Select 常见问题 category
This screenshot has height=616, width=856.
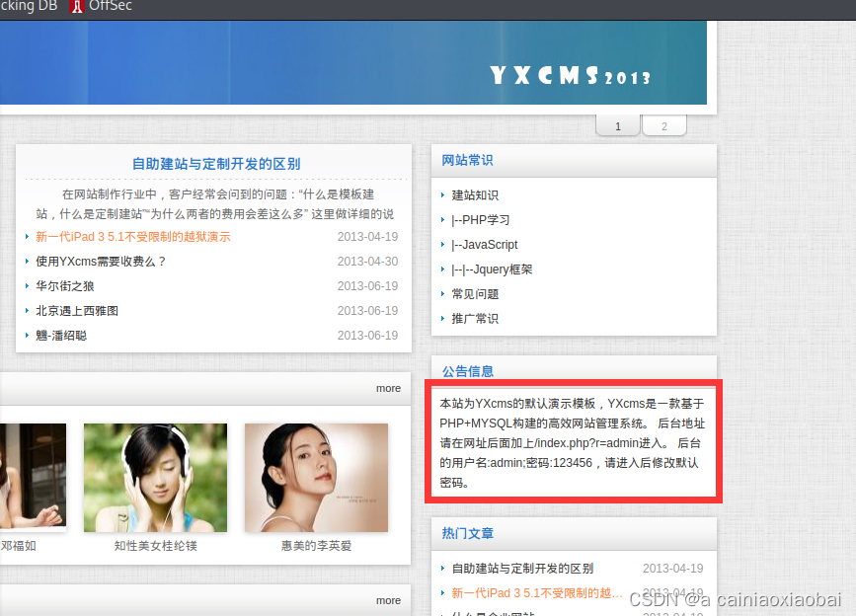pyautogui.click(x=475, y=294)
